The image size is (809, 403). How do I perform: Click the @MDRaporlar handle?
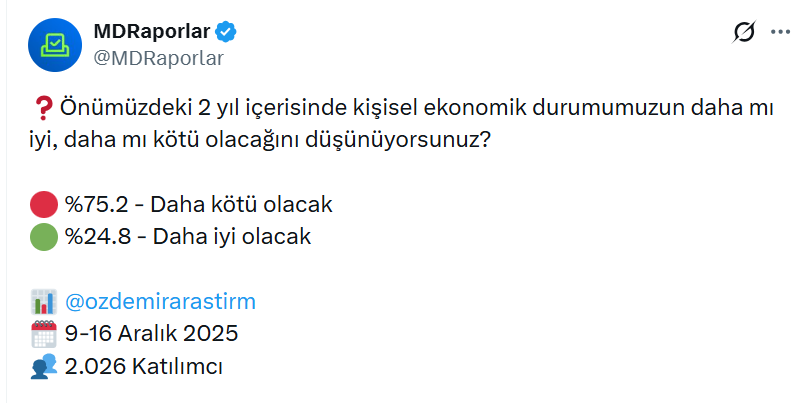(158, 57)
